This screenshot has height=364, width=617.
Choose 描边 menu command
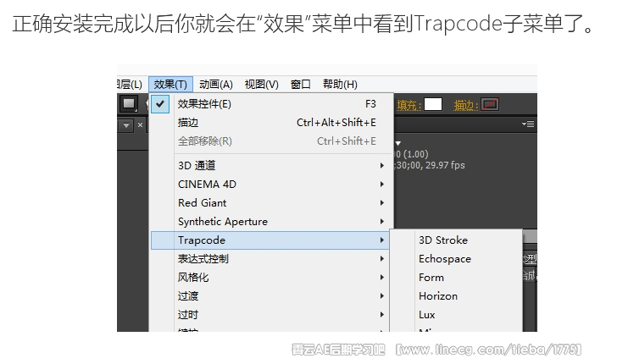[x=272, y=123]
